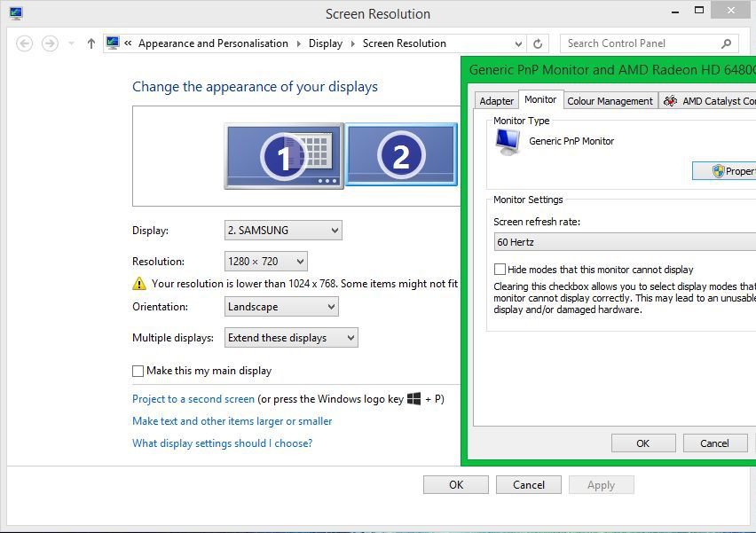Open the Display dropdown showing 2. SAMSUNG
This screenshot has height=533, width=756.
pos(283,231)
